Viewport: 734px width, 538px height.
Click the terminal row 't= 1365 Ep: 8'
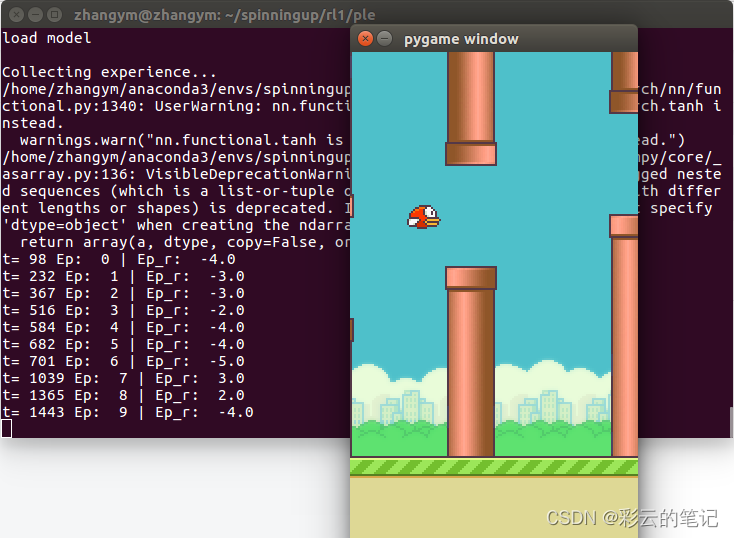(x=124, y=395)
